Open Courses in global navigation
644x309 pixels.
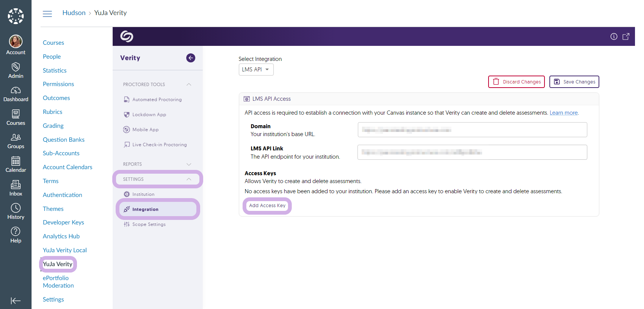[x=16, y=118]
